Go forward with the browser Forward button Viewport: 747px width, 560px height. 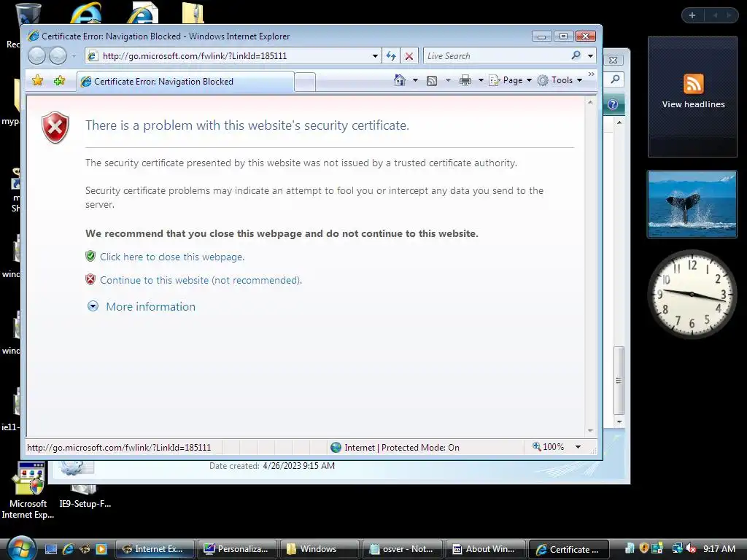(58, 56)
